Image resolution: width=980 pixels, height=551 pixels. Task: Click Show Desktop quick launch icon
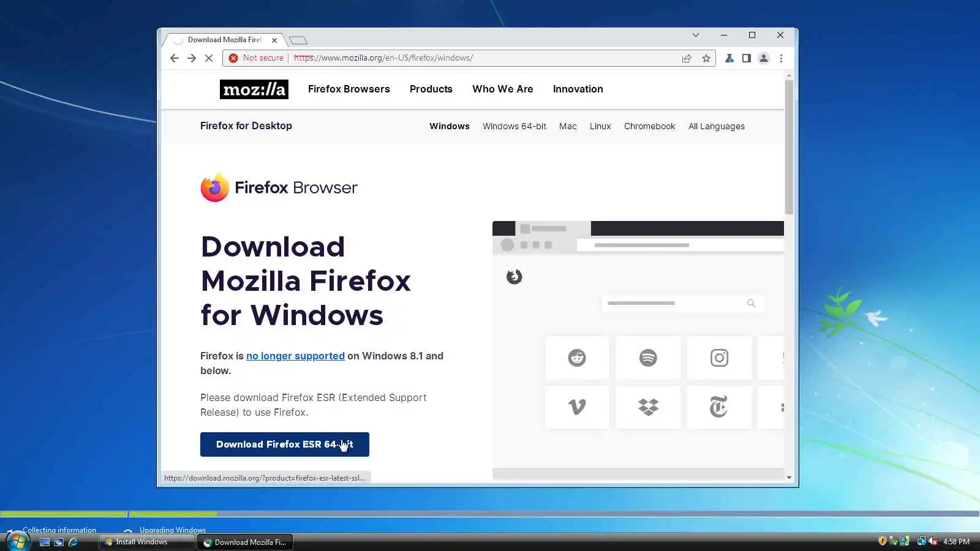(x=45, y=542)
